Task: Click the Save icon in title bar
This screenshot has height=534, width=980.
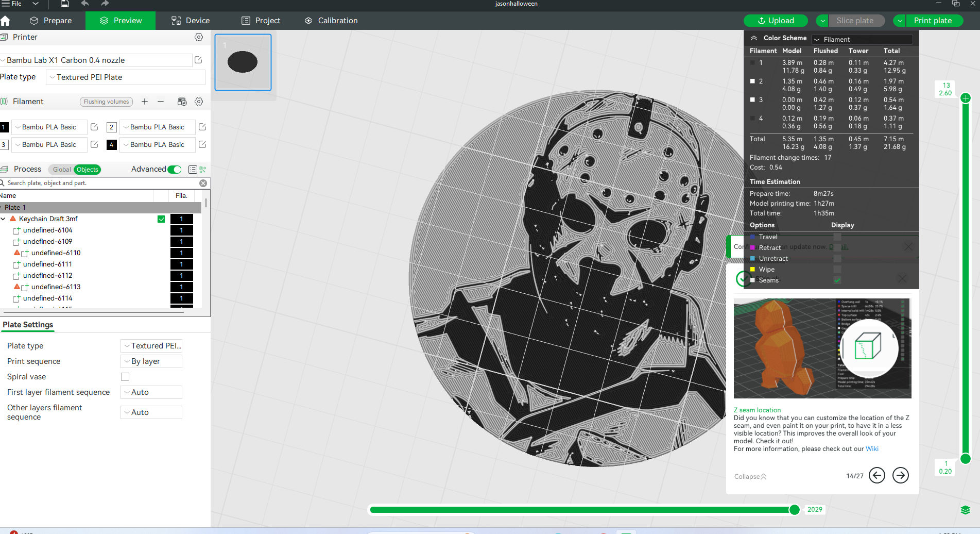Action: 64,4
